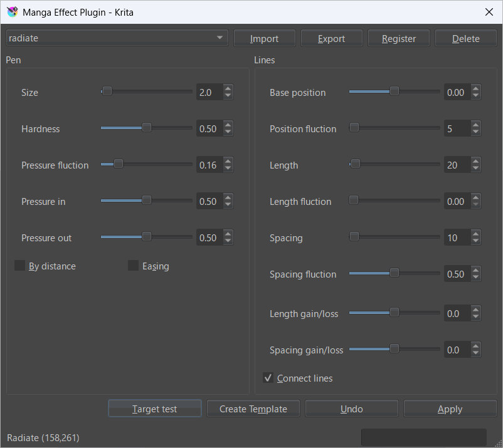Focus the Hardness value field
The width and height of the screenshot is (503, 448).
pyautogui.click(x=209, y=128)
